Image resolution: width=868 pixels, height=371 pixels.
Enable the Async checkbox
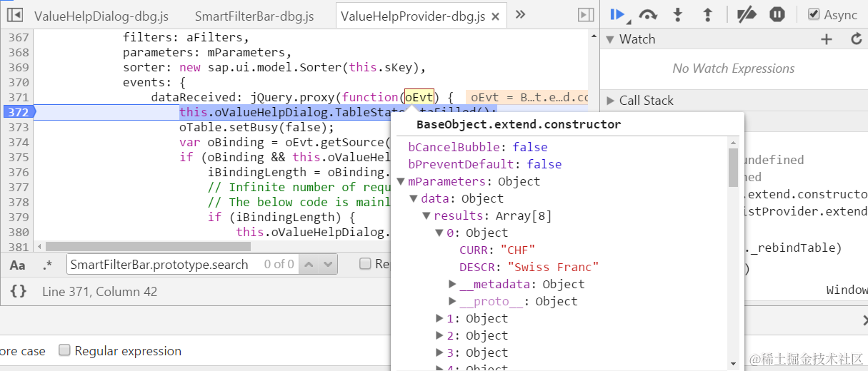814,14
